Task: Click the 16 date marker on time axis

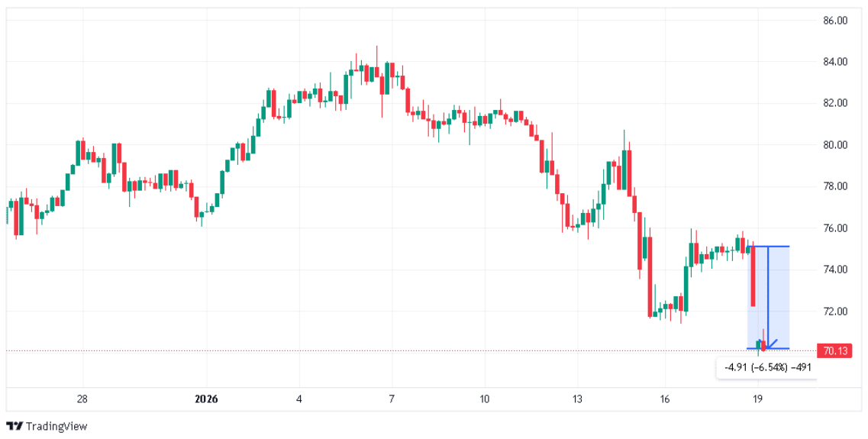Action: pyautogui.click(x=665, y=399)
